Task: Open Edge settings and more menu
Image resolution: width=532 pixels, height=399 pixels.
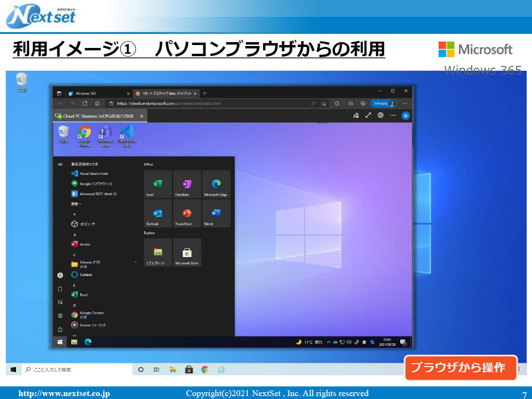Action: [x=404, y=104]
